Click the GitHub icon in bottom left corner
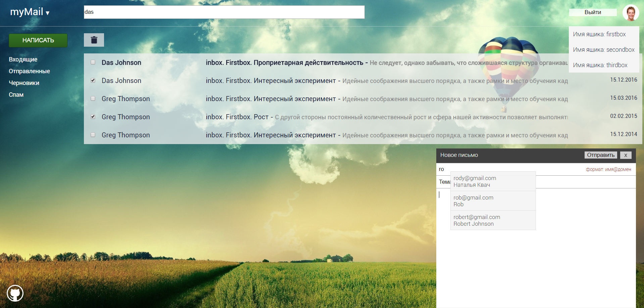The width and height of the screenshot is (644, 308). [15, 293]
